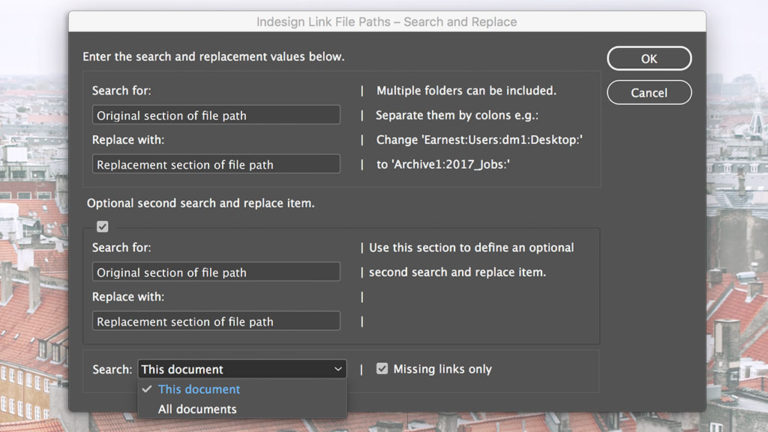Focus the first 'Search for' input field
This screenshot has width=768, height=432.
point(216,115)
